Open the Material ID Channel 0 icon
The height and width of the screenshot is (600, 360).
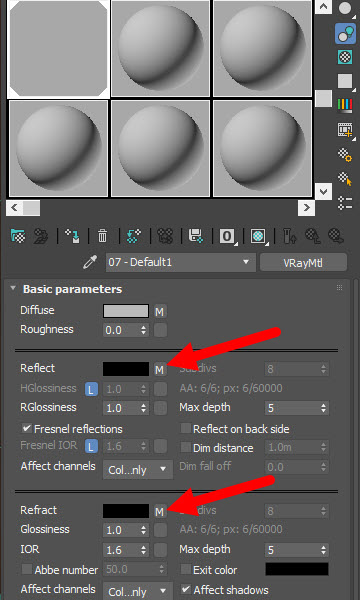pos(227,236)
